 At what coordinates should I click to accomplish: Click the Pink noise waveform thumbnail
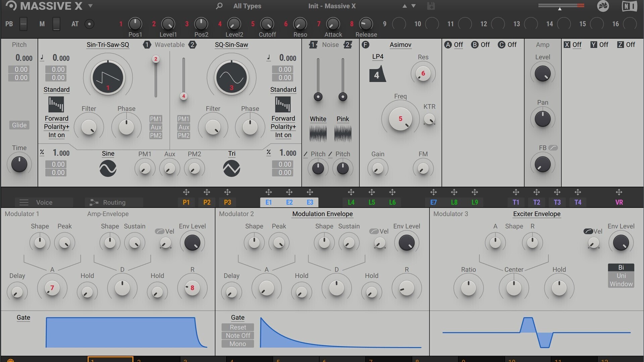[x=343, y=133]
